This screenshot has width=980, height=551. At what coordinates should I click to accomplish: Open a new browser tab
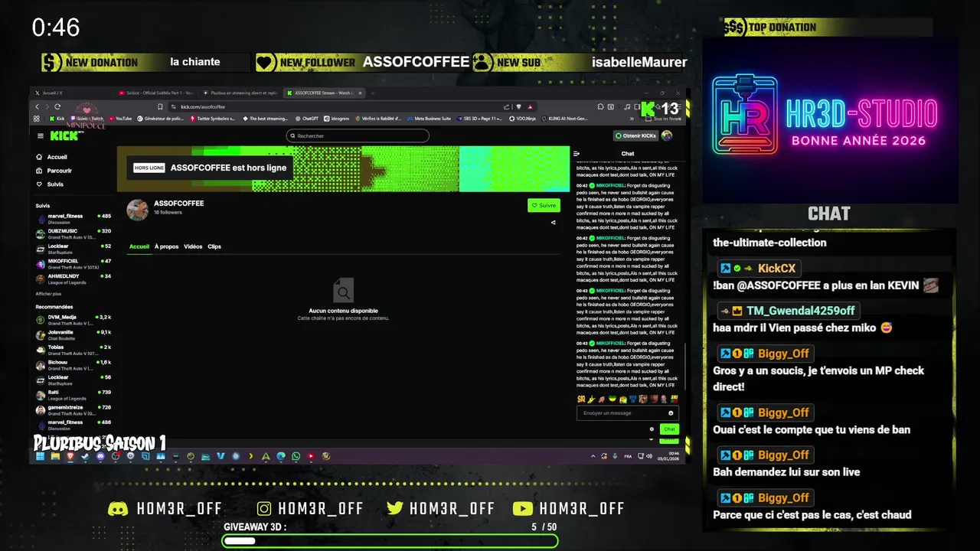pyautogui.click(x=372, y=93)
